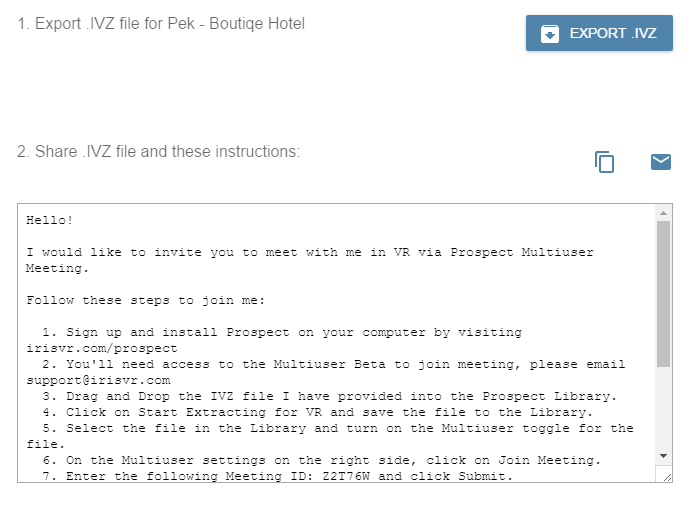This screenshot has height=530, width=691.
Task: Click the EXPORT .IVZ button
Action: (599, 33)
